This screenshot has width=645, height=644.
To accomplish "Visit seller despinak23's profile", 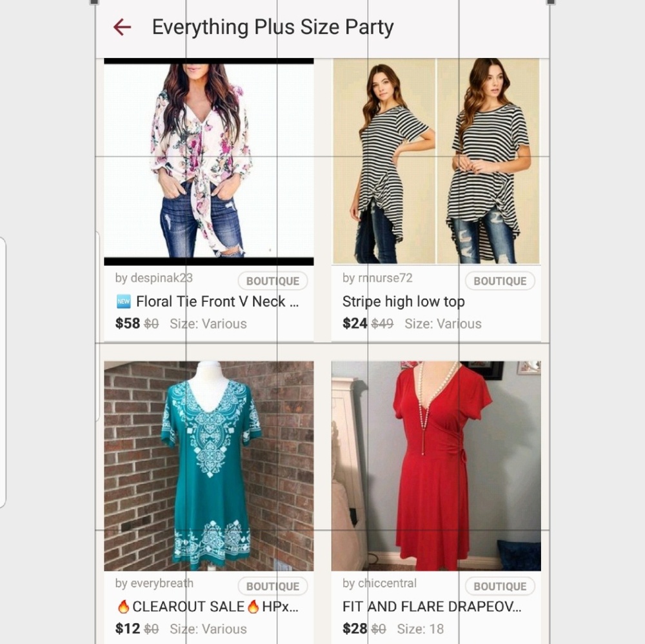I will coord(154,278).
